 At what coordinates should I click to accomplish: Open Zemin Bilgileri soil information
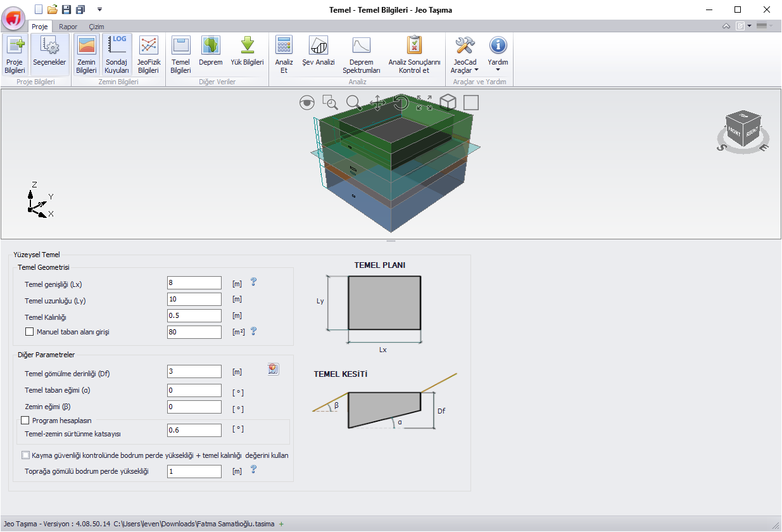(86, 55)
